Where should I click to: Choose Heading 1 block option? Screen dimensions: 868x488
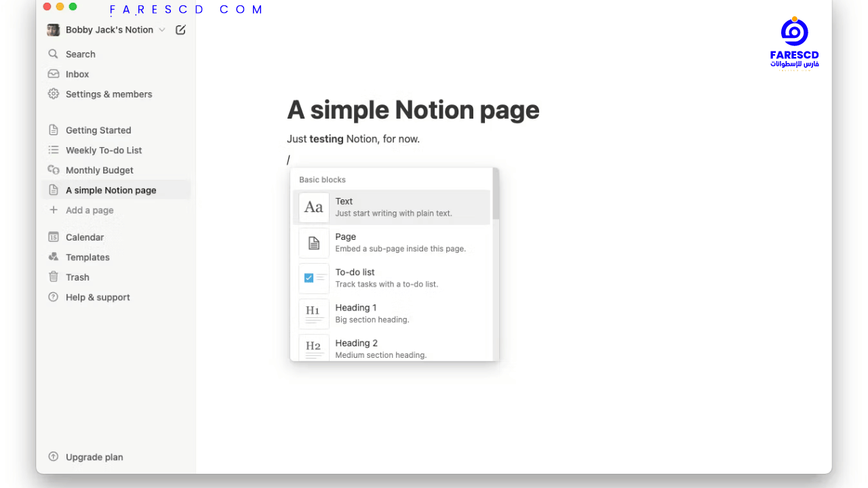pyautogui.click(x=391, y=313)
